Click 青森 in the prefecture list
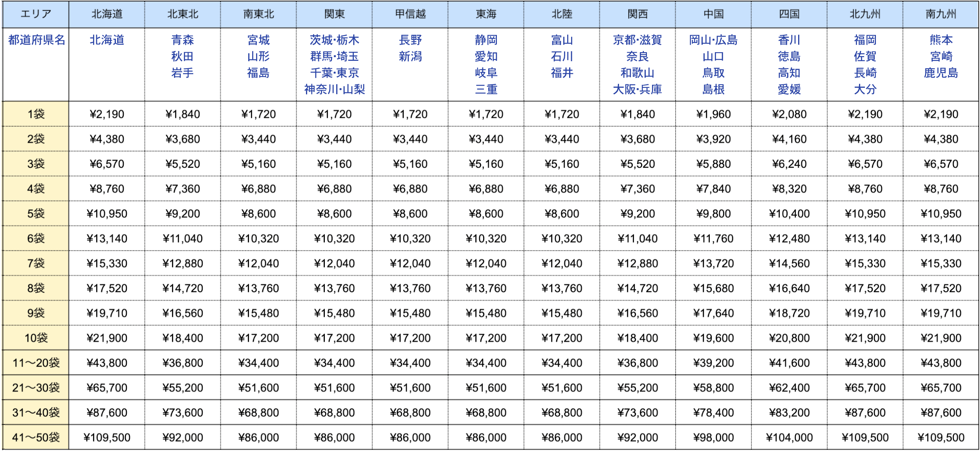The image size is (980, 452). (x=183, y=40)
